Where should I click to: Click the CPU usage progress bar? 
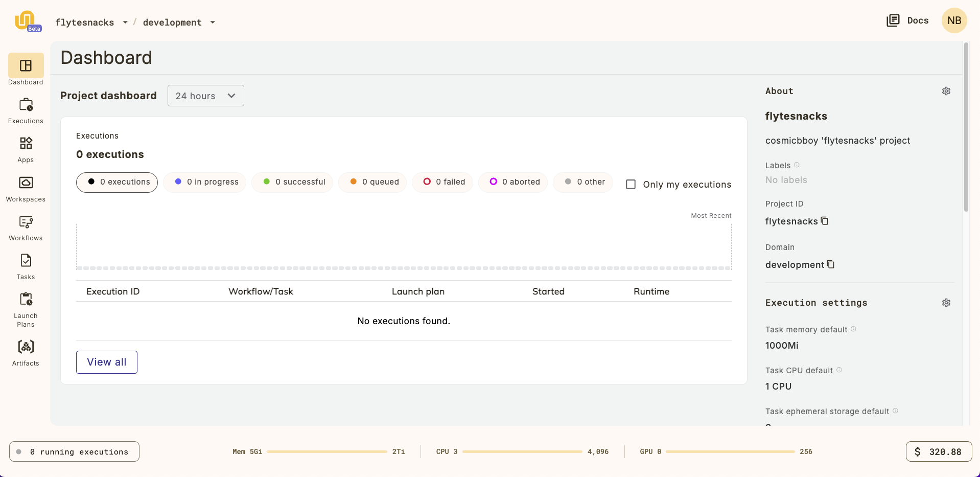point(522,451)
